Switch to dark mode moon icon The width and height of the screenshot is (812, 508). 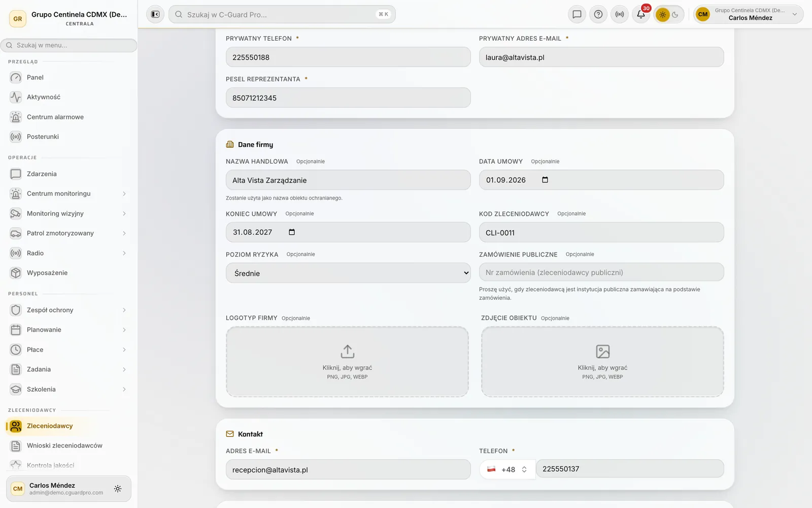(x=675, y=15)
